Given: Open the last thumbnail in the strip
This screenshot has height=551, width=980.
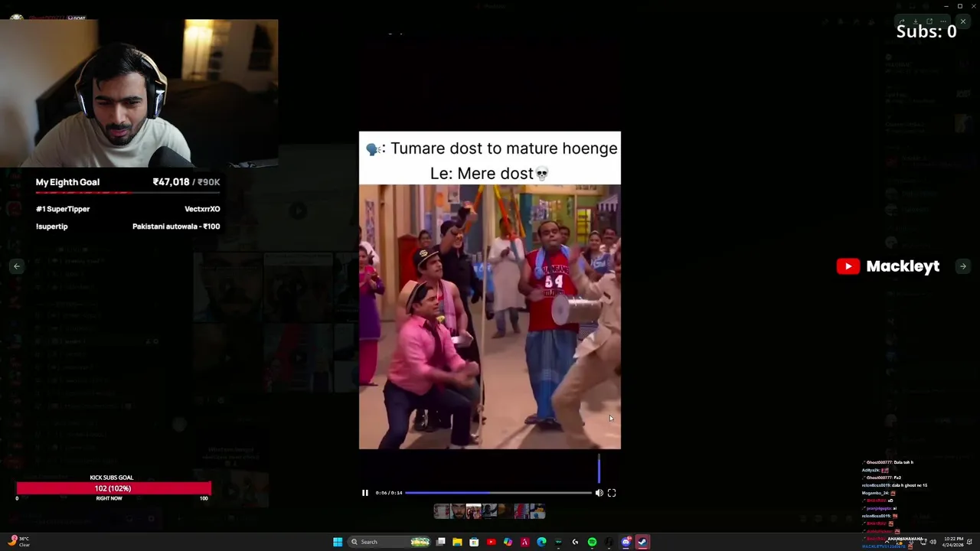Looking at the screenshot, I should (537, 511).
